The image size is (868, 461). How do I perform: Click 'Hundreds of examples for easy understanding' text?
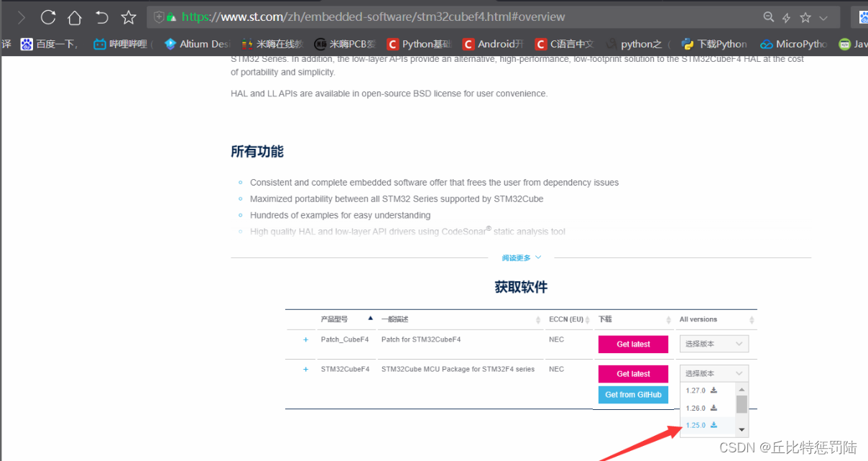[x=340, y=215]
